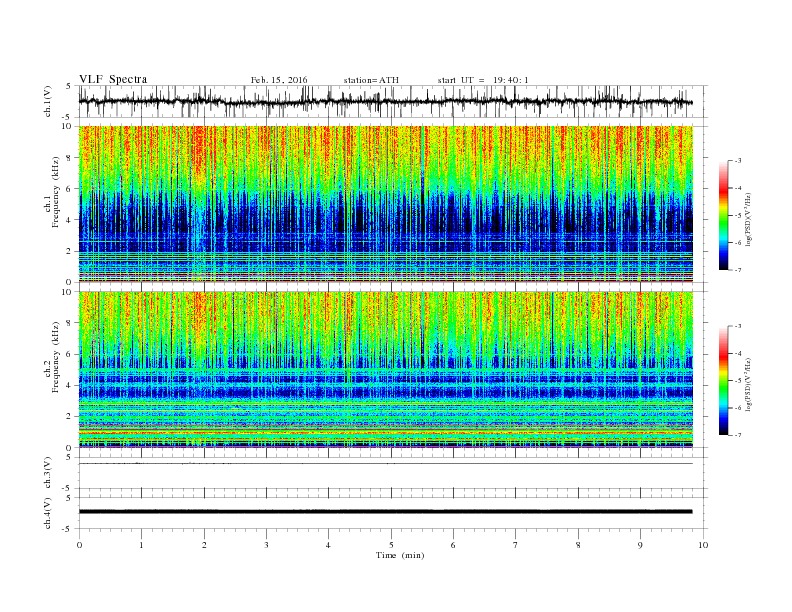Click the '10' tick on the time axis
Image resolution: width=792 pixels, height=612 pixels.
coord(703,545)
